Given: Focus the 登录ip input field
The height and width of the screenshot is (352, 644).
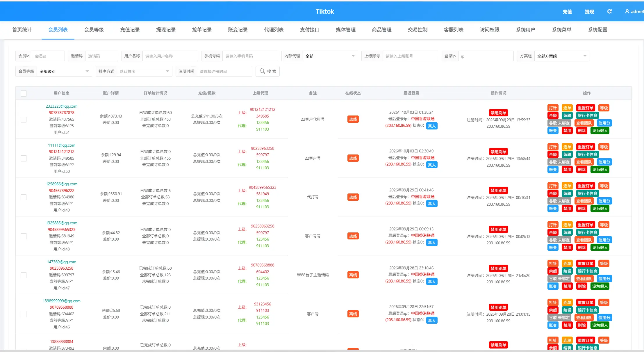Looking at the screenshot, I should pos(486,56).
